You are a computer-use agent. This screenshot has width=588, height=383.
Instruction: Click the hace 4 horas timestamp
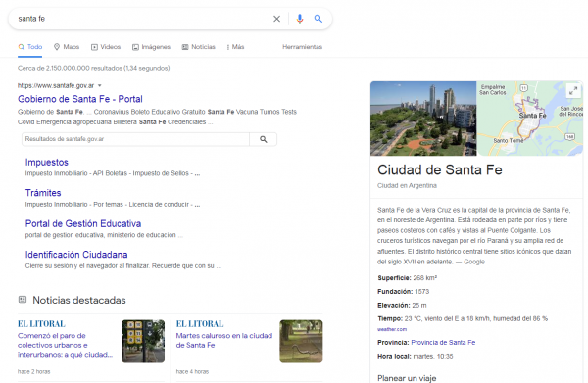coord(192,372)
